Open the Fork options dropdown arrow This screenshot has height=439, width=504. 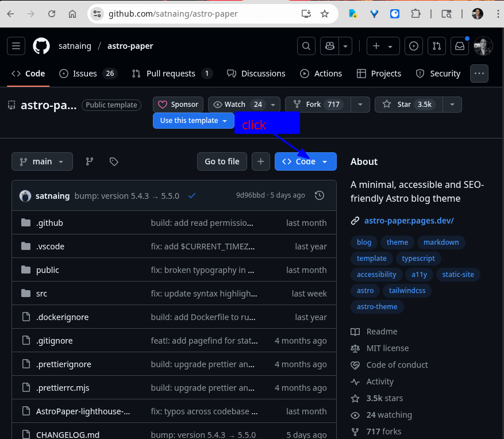[x=360, y=104]
